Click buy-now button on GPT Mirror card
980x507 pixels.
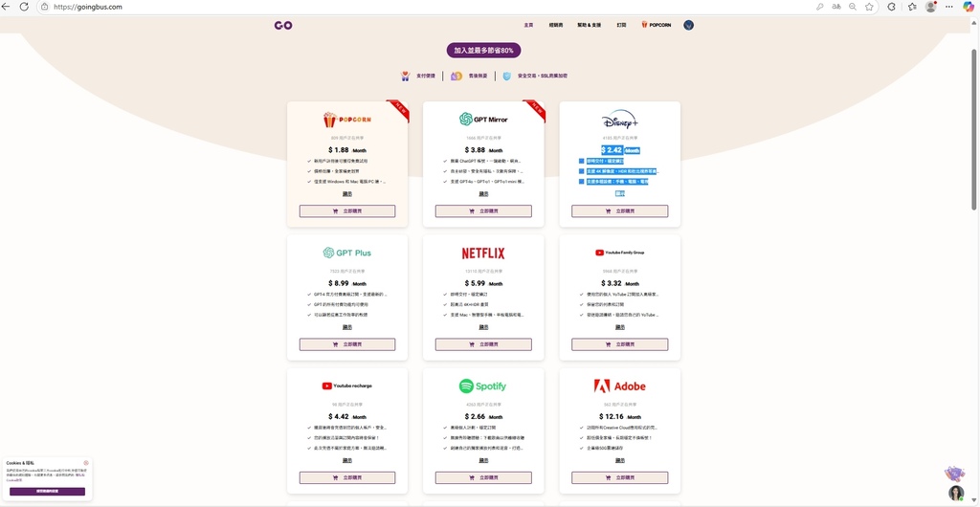(x=483, y=211)
